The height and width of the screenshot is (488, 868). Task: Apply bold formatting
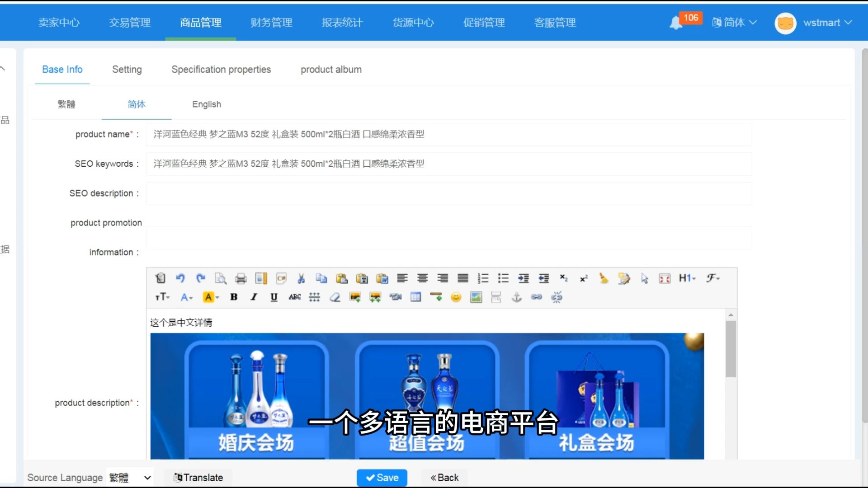234,297
